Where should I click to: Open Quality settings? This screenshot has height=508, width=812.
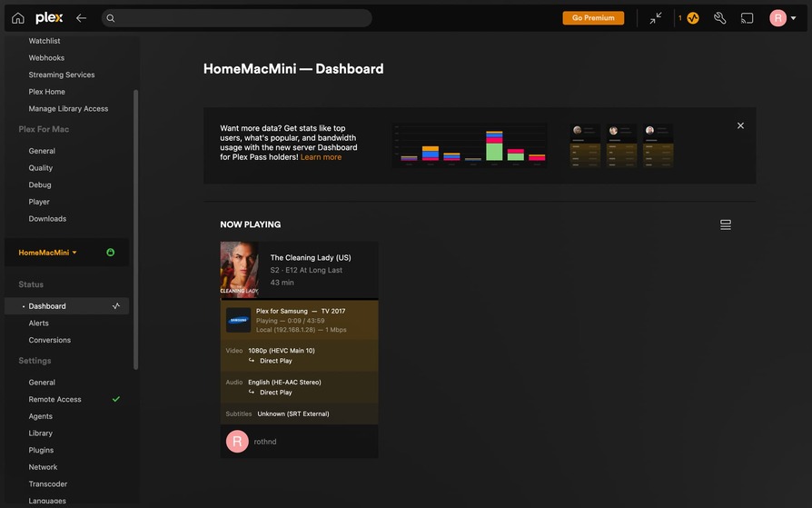coord(40,168)
